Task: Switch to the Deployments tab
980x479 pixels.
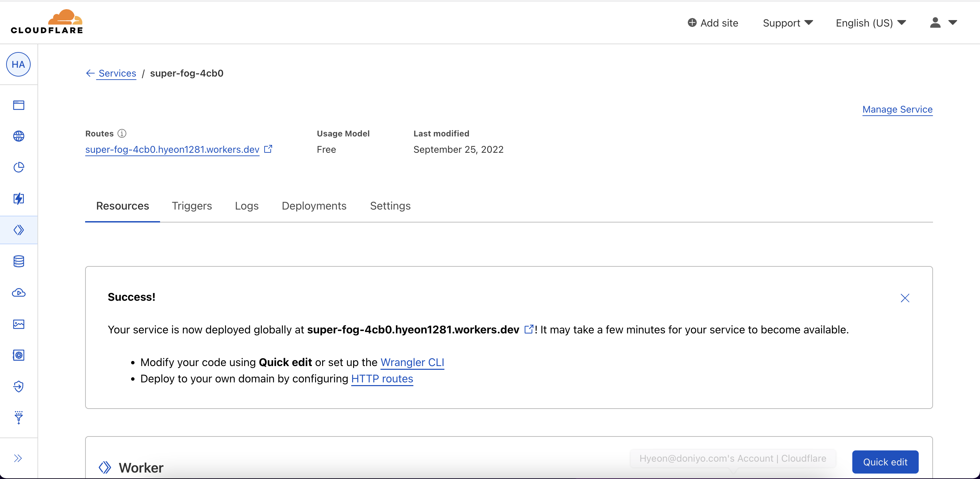Action: (x=314, y=206)
